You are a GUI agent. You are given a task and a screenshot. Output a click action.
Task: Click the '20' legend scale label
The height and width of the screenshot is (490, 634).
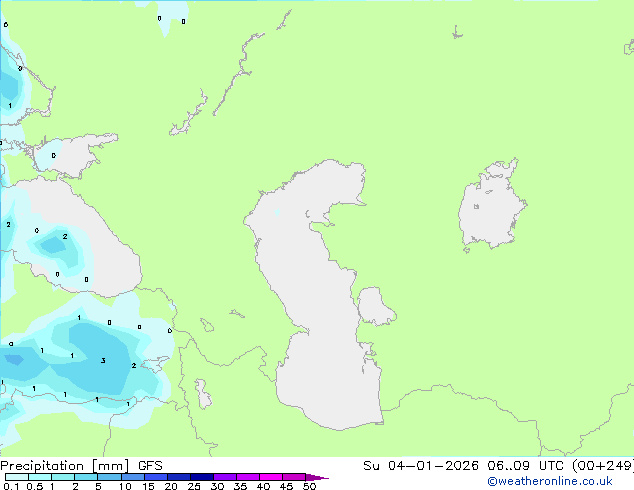(x=171, y=486)
